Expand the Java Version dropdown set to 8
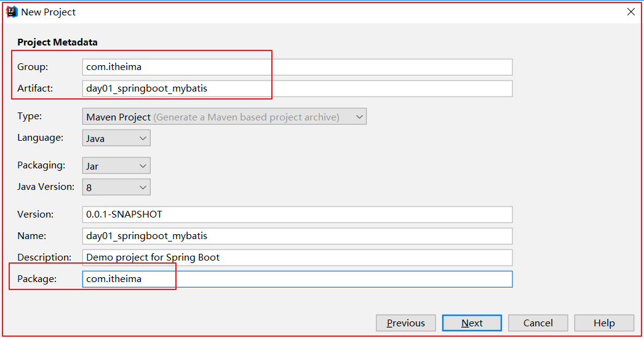This screenshot has width=644, height=338. point(116,187)
